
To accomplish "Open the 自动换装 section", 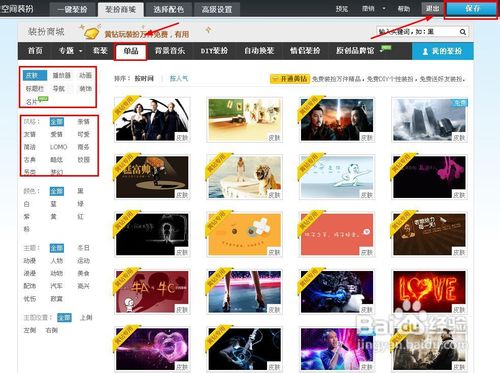I will point(259,51).
